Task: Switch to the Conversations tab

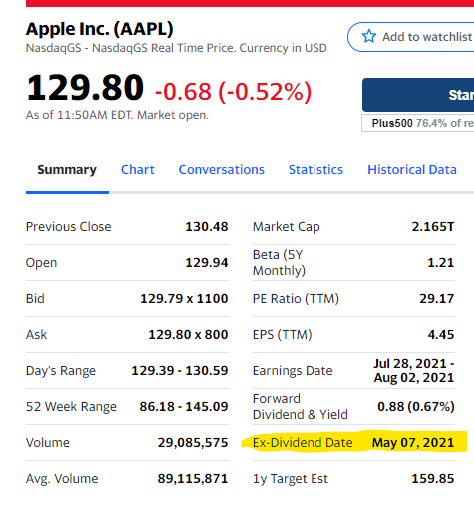Action: pos(222,170)
